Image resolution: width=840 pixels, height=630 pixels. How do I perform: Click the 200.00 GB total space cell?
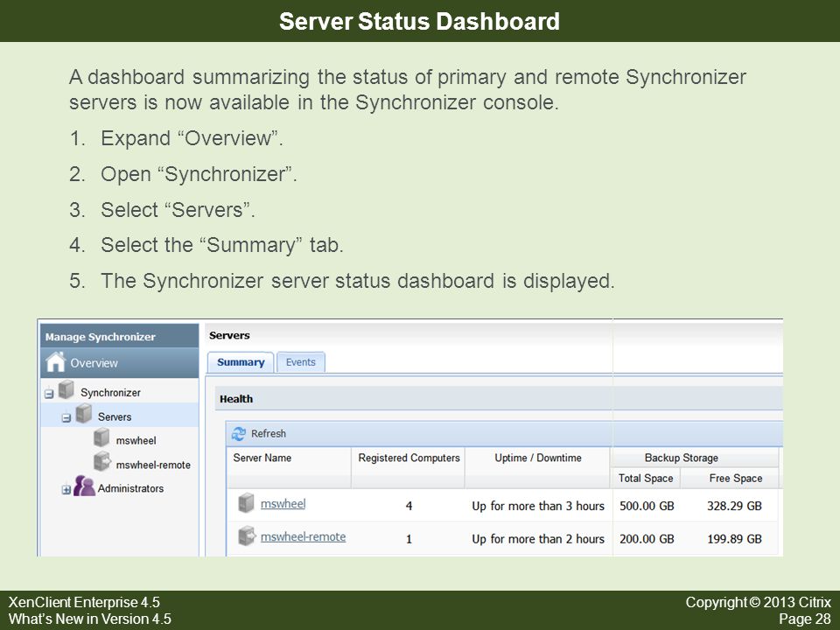647,540
